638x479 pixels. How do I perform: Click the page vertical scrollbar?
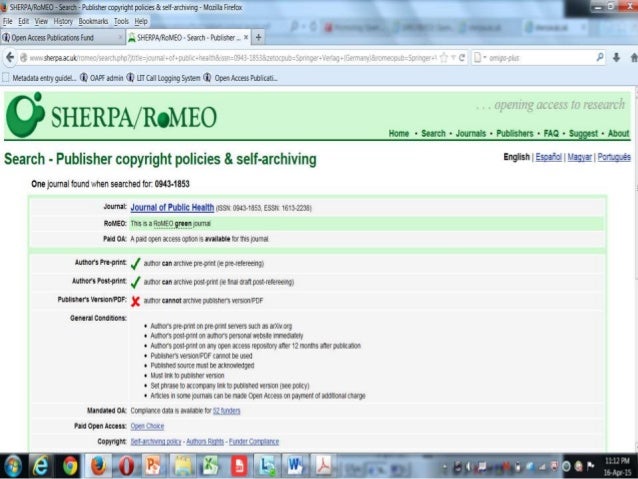click(636, 269)
